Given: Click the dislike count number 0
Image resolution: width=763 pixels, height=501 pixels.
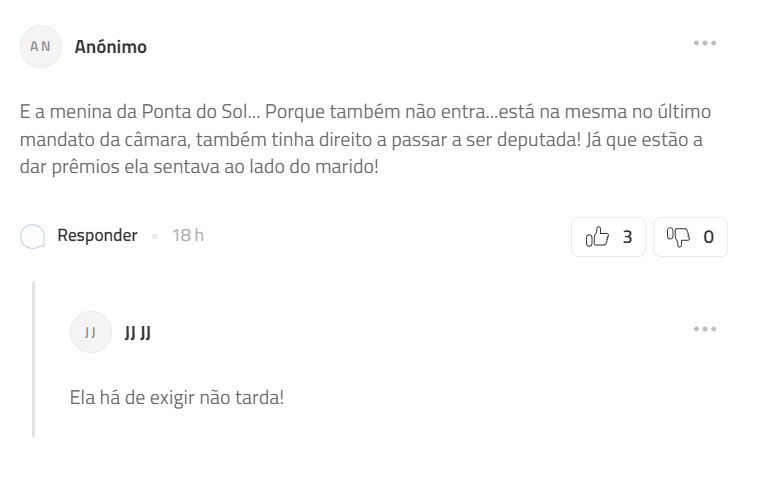Looking at the screenshot, I should tap(708, 237).
